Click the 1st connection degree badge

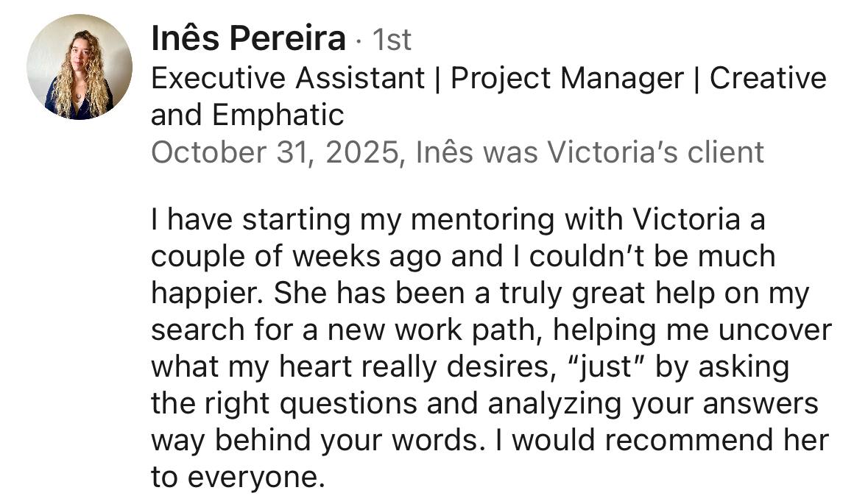pyautogui.click(x=391, y=40)
